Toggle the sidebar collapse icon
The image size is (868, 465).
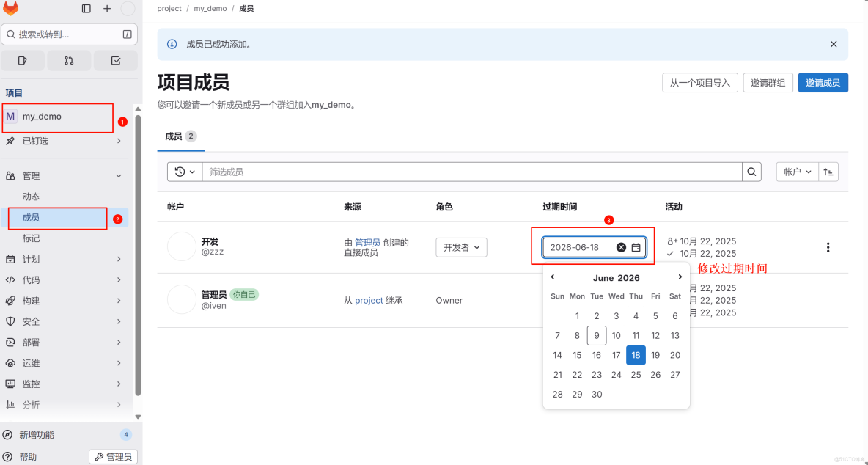(x=86, y=8)
